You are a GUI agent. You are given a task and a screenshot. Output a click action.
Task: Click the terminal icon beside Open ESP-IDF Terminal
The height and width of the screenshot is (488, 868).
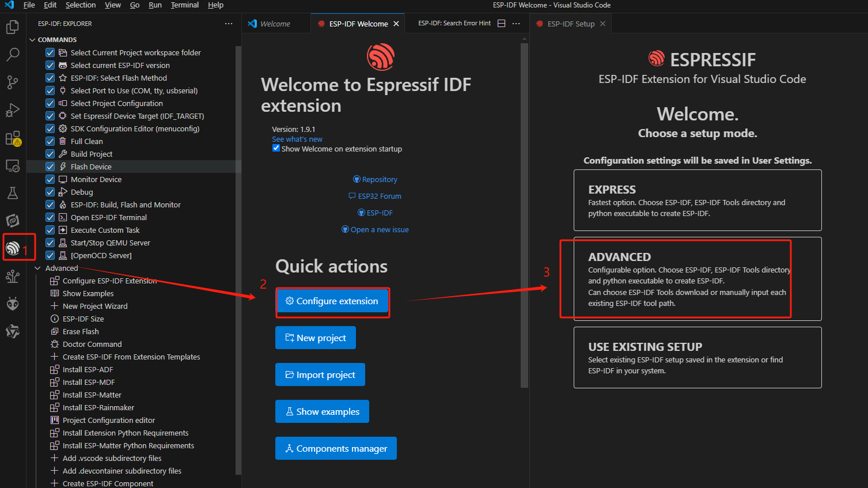pyautogui.click(x=63, y=217)
